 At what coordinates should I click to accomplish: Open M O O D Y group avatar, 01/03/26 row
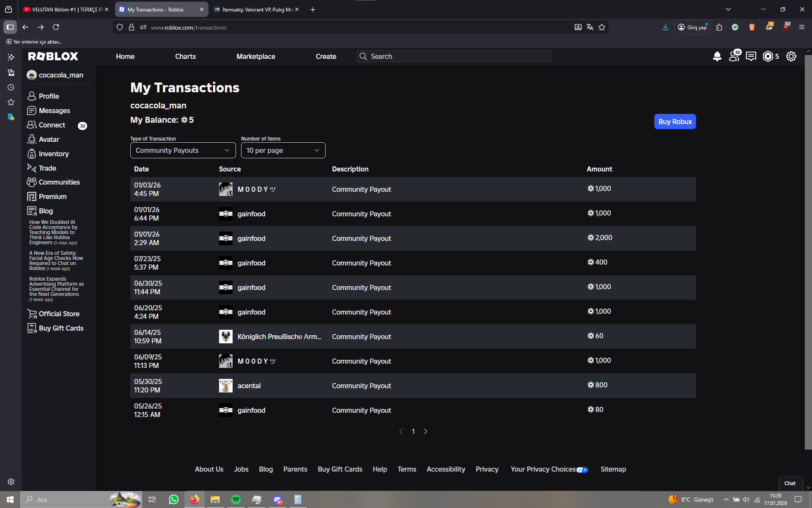pyautogui.click(x=226, y=189)
